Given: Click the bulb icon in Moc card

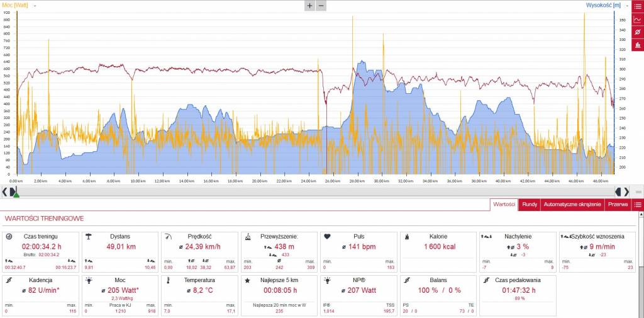Looking at the screenshot, I should pos(88,280).
